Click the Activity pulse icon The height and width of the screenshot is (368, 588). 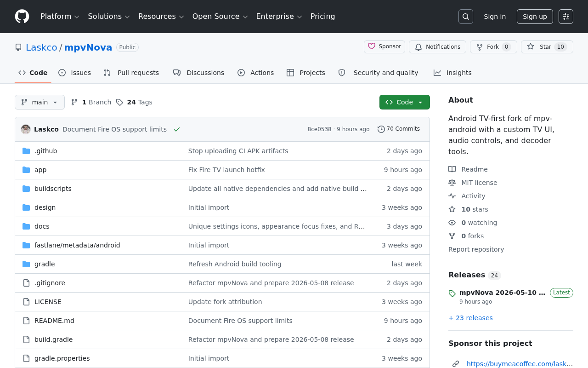[x=452, y=196]
